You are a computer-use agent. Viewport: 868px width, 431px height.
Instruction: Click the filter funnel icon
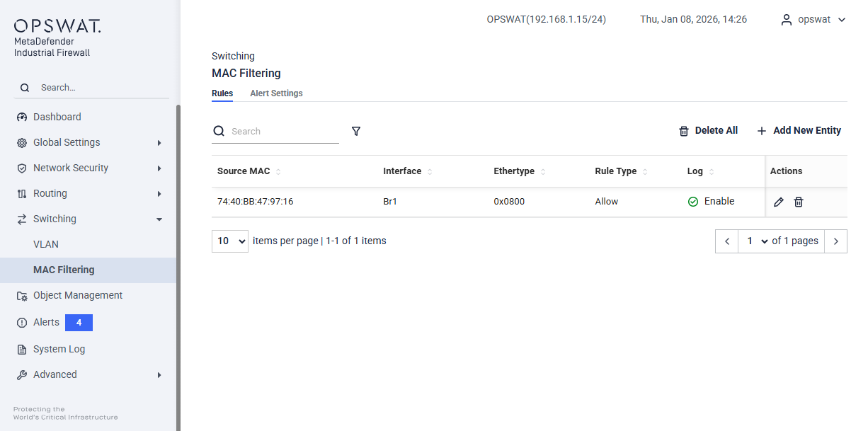(356, 131)
